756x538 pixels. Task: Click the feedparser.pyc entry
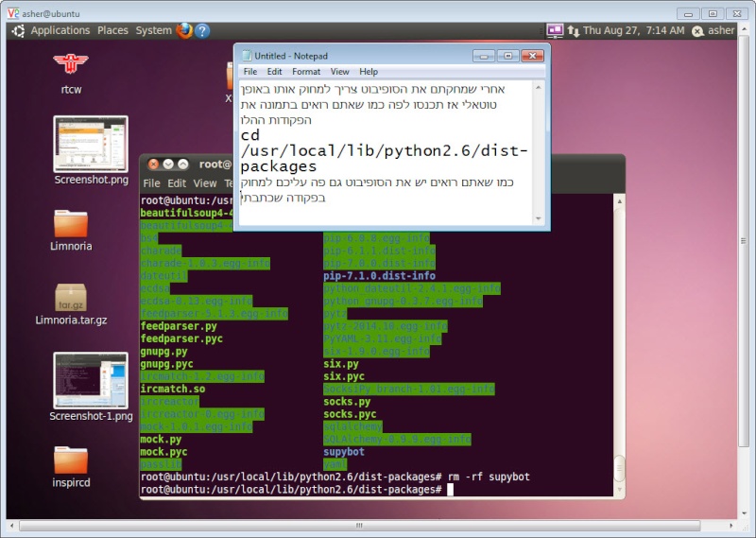(181, 338)
